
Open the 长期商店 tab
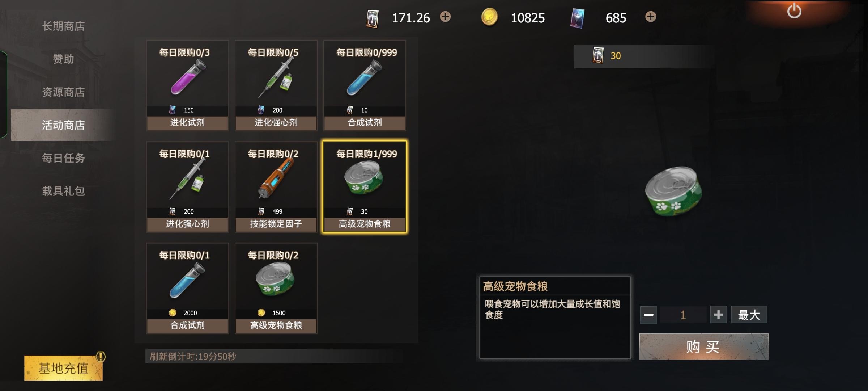63,26
